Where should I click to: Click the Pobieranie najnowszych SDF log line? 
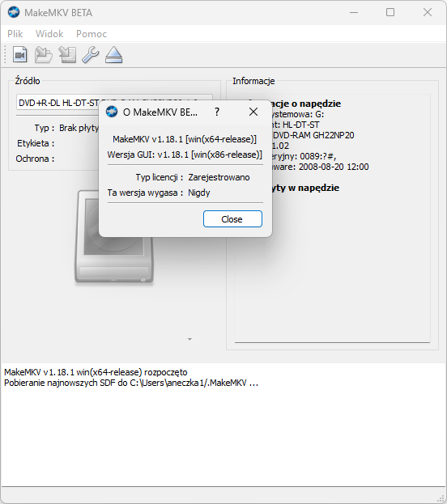pos(131,383)
